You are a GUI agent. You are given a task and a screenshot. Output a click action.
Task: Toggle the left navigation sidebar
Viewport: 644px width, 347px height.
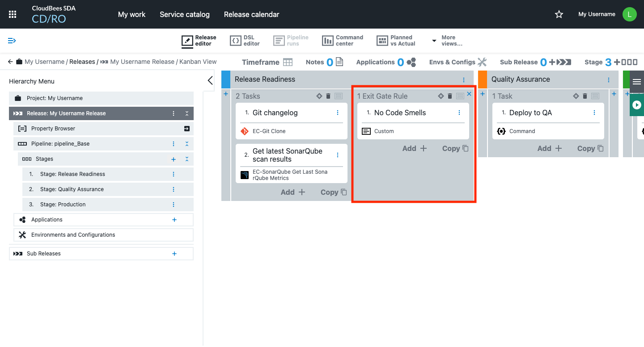12,41
